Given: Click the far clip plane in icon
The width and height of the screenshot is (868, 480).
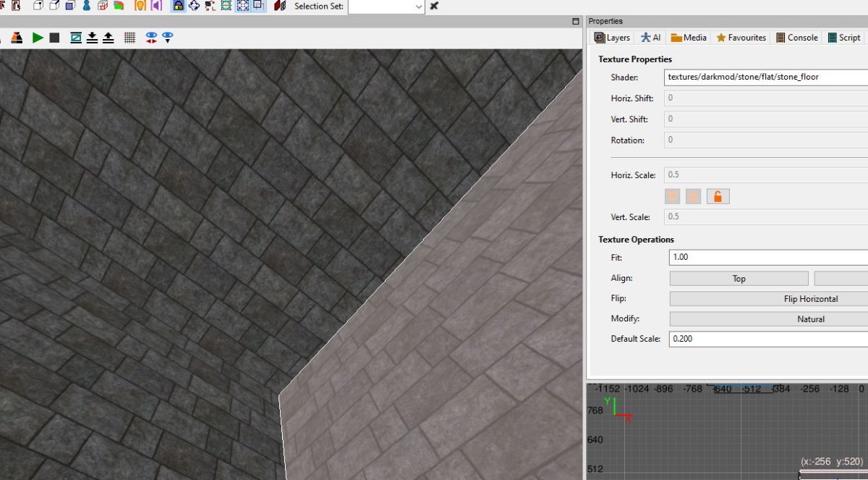Looking at the screenshot, I should click(x=92, y=38).
